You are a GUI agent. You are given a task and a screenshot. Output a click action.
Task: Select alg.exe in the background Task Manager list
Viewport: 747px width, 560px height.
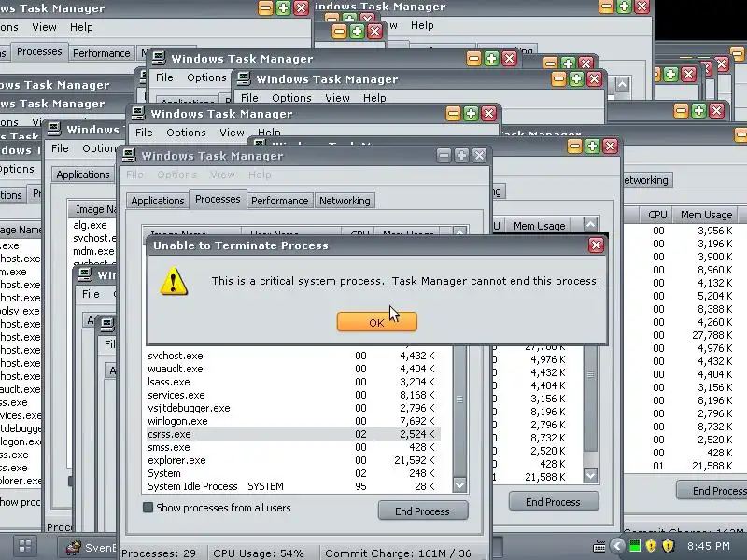click(x=90, y=225)
